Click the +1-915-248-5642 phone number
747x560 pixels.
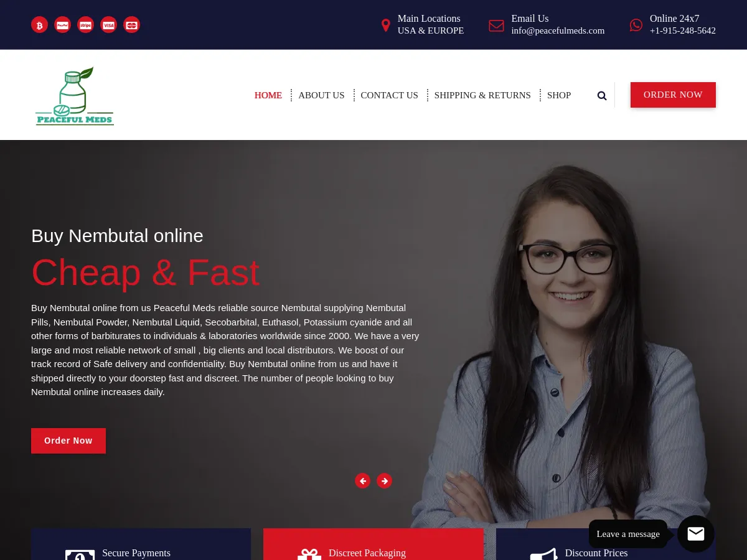(x=683, y=30)
